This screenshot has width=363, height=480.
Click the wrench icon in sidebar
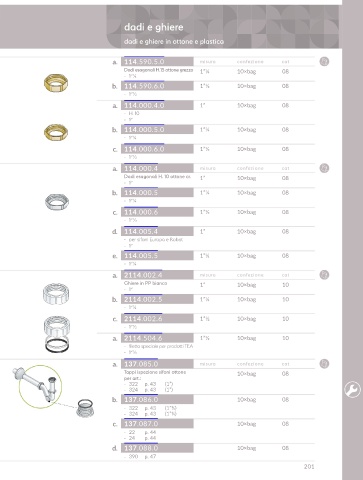tap(352, 389)
